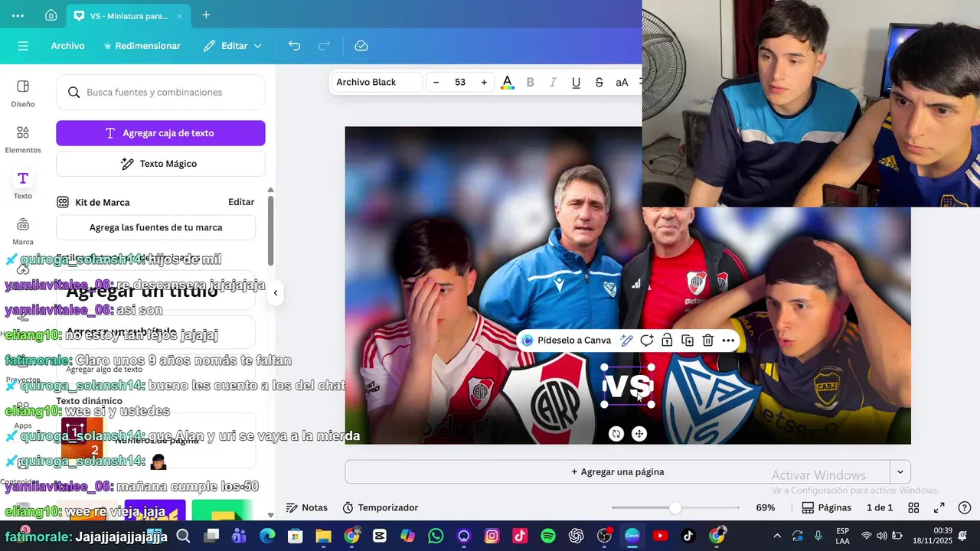Open the help question mark
Screen dimensions: 980x551
tap(965, 507)
